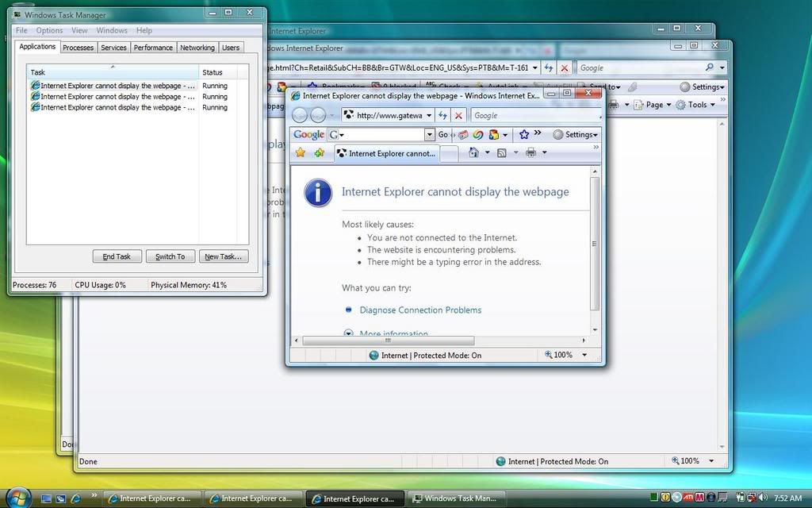Open the address bar dropdown in front IE window
812x508 pixels.
click(x=429, y=116)
